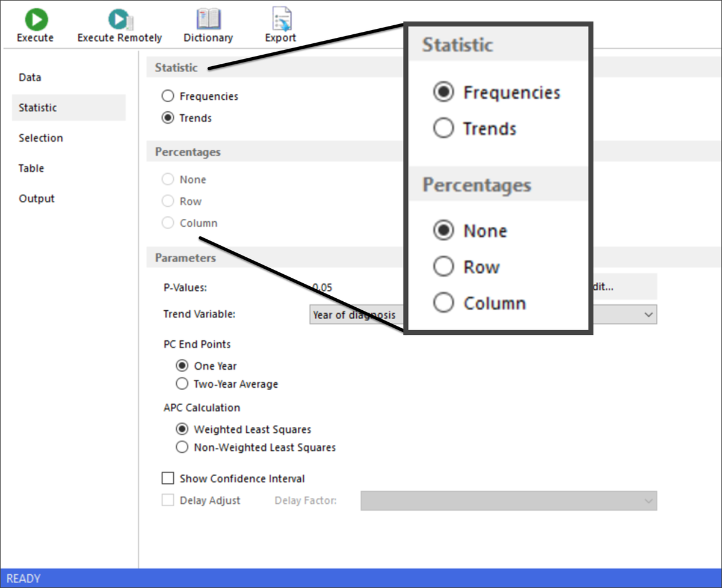Execute the statistics session
Screen dimensions: 722x588
pos(35,24)
